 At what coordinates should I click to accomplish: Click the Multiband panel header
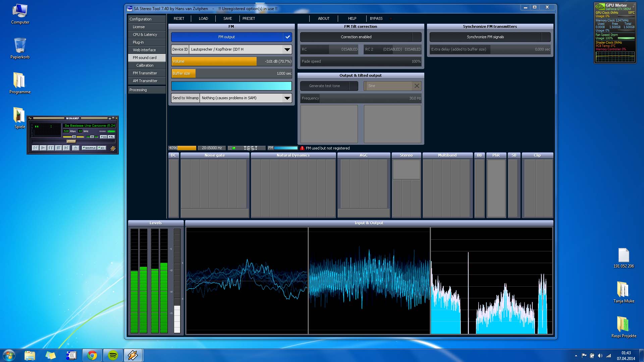447,155
